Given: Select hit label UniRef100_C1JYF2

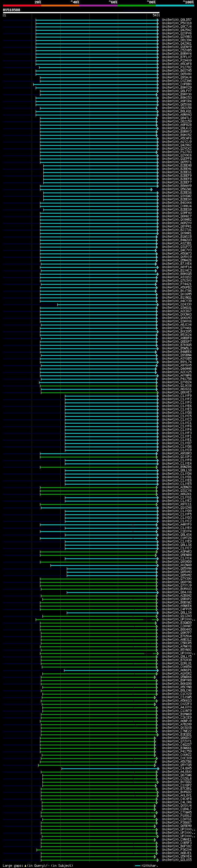Looking at the screenshot, I should pos(176,399).
